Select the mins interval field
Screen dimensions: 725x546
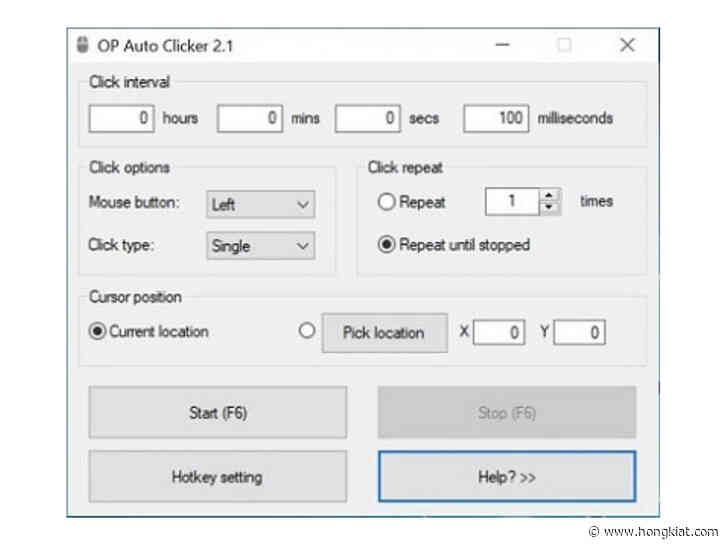250,118
